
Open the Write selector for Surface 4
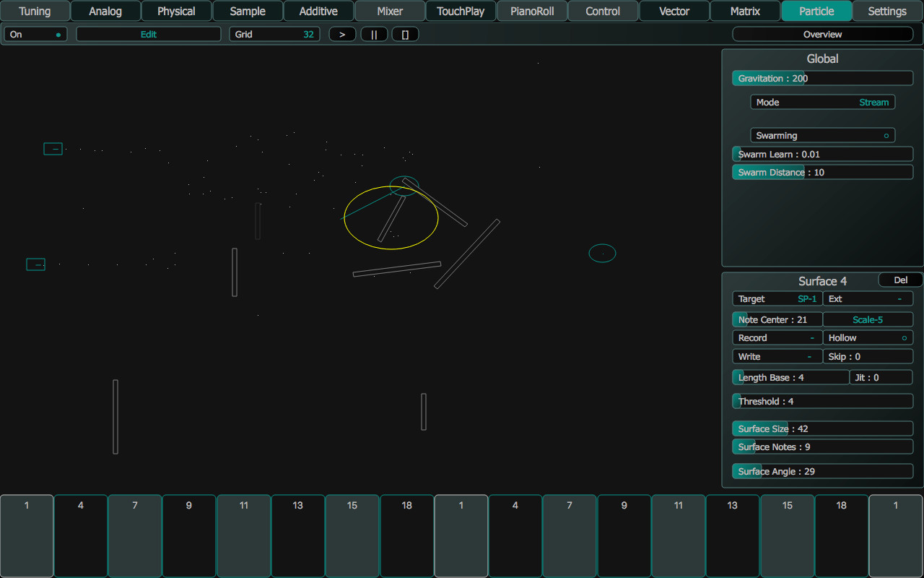click(x=777, y=356)
